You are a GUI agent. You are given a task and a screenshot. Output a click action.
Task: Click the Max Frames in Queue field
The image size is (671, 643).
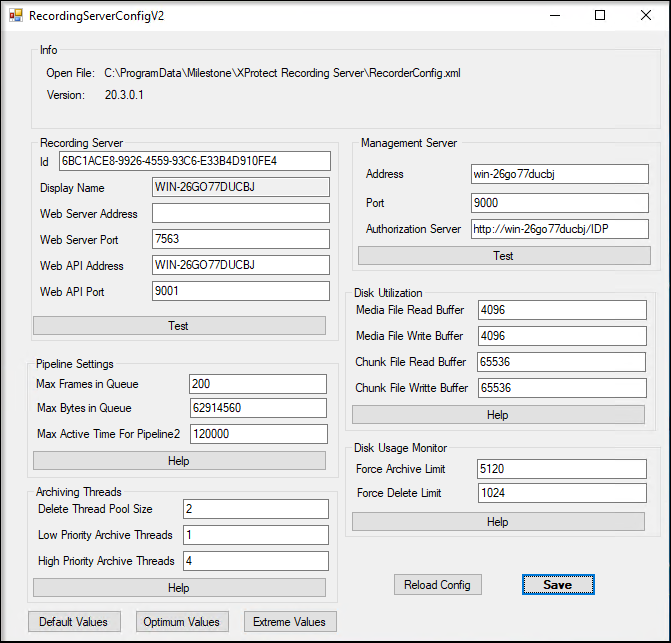[x=258, y=384]
